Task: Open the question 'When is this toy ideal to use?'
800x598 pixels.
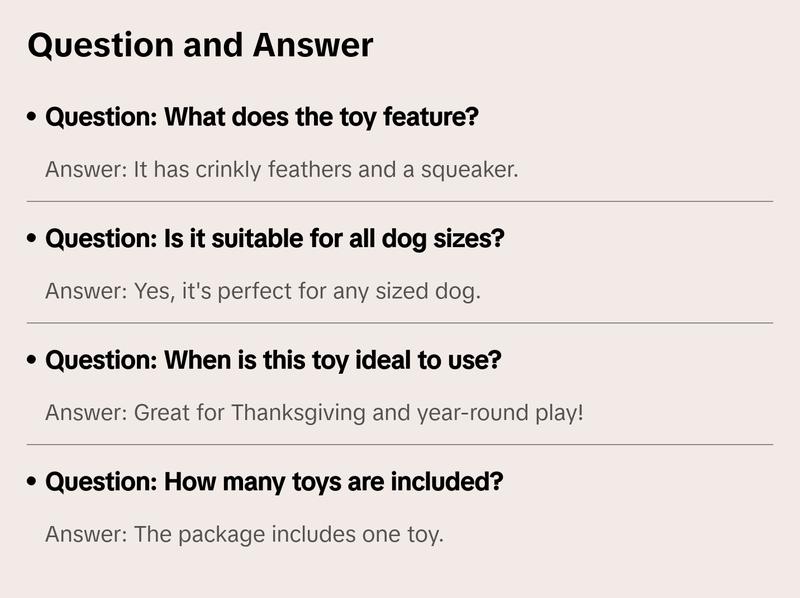Action: (273, 360)
